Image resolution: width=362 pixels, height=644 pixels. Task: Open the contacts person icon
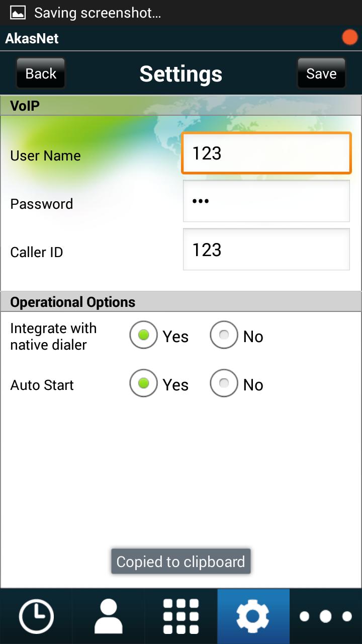tap(109, 616)
